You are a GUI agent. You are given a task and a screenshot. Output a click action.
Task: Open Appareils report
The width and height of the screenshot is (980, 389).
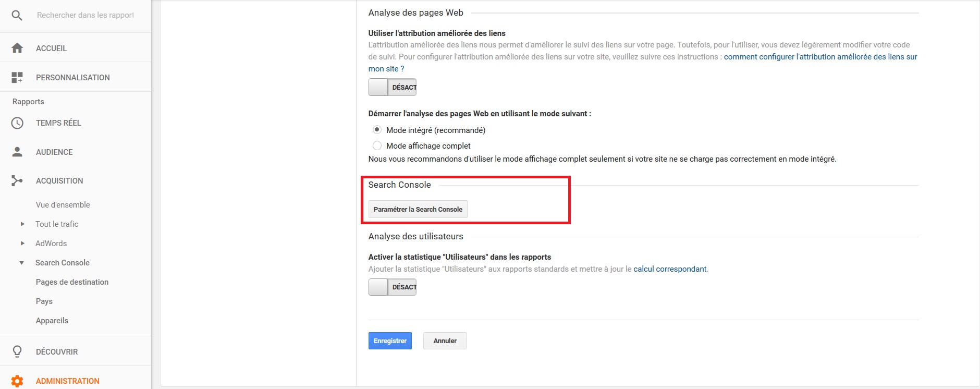coord(52,321)
